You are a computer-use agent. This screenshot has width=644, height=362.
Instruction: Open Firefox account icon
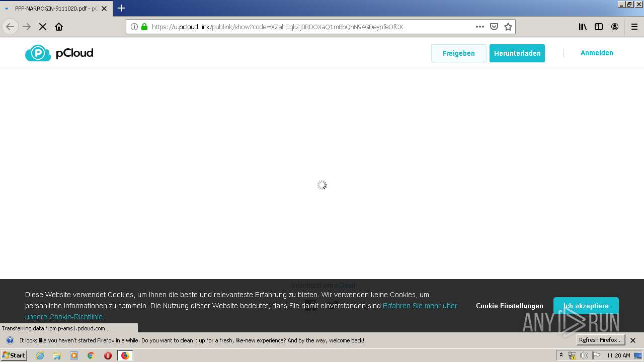(x=615, y=27)
